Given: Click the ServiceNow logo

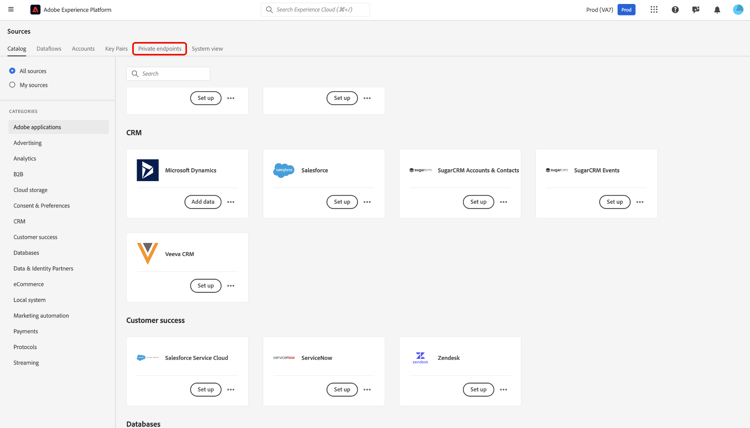Looking at the screenshot, I should (x=284, y=358).
